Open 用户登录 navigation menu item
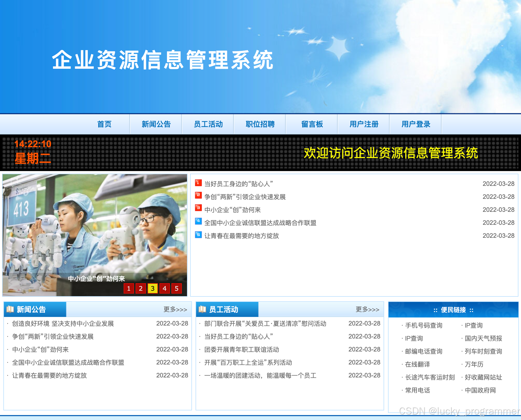521x420 pixels. coord(416,124)
